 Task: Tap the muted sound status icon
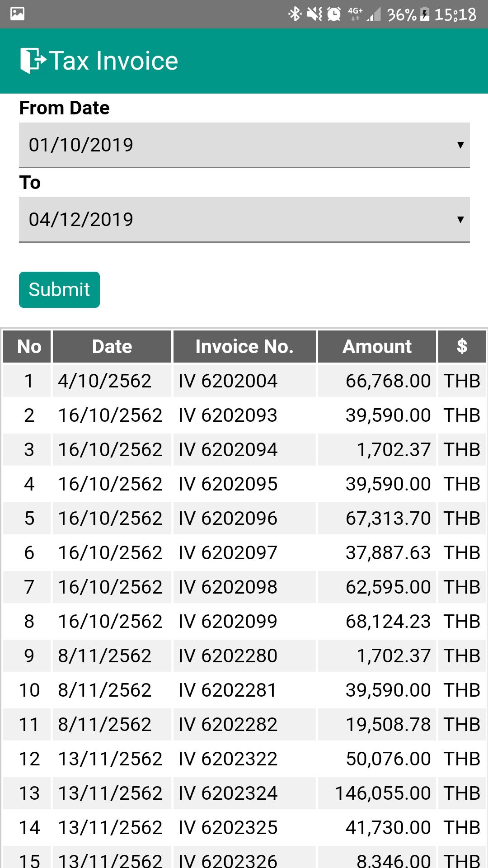[x=314, y=14]
